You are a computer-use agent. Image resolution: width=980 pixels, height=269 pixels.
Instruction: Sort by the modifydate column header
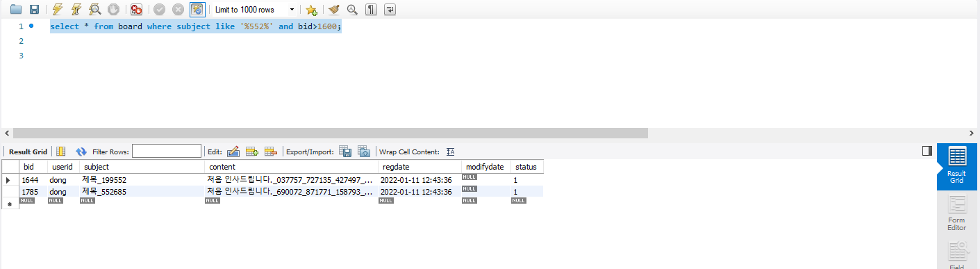pos(485,167)
